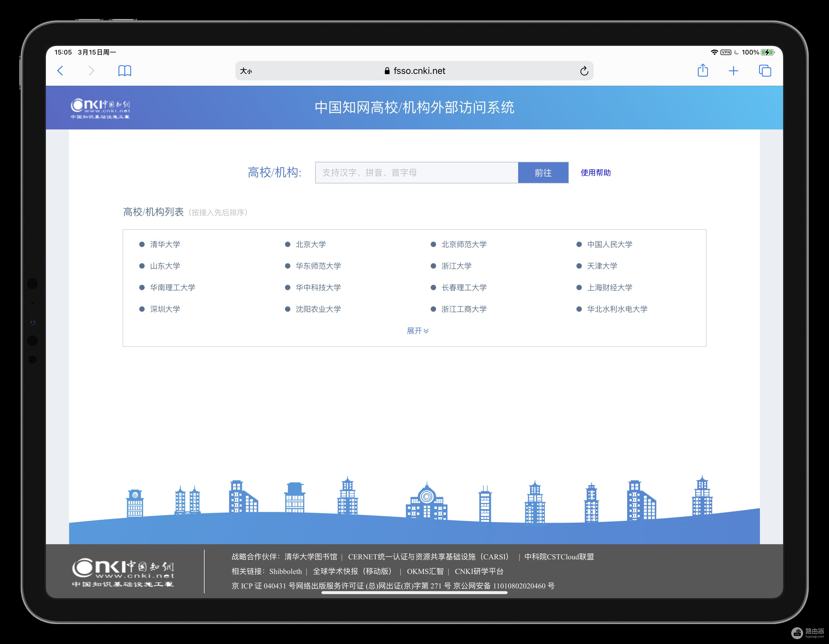Select 中国人民大学 from the list

tap(610, 244)
